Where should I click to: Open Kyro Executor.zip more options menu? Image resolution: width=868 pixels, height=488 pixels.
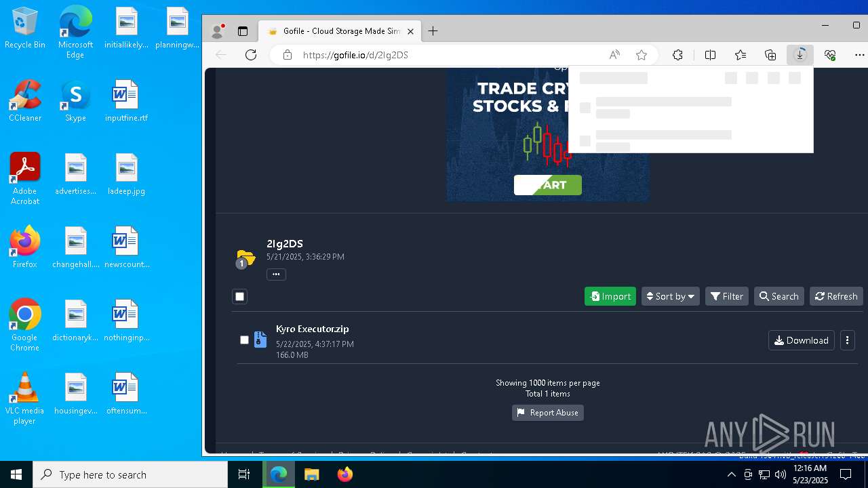(847, 340)
